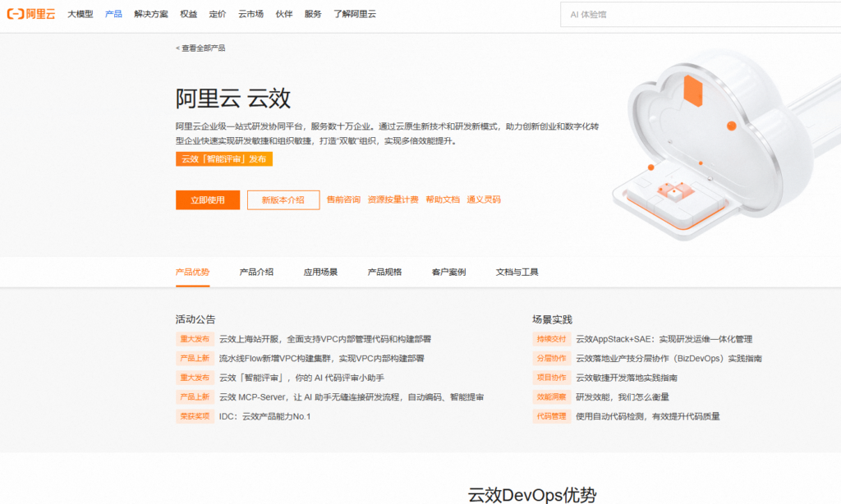
Task: Click the "项目合作" scenario tag badge
Action: tap(551, 378)
